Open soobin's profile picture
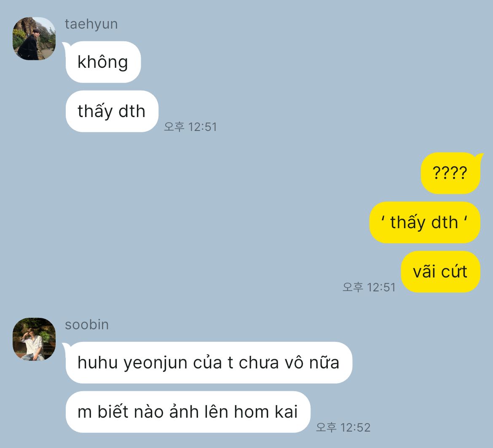 click(x=34, y=339)
